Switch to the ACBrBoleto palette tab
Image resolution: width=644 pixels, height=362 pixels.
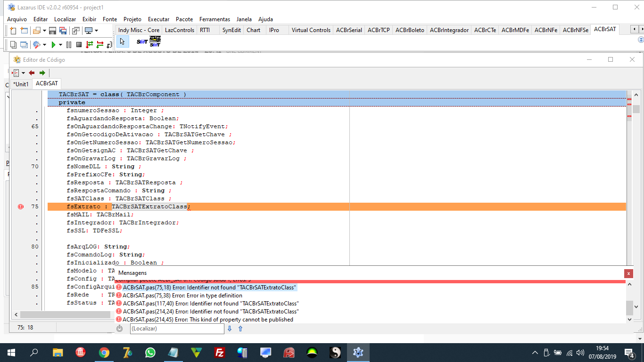[410, 30]
